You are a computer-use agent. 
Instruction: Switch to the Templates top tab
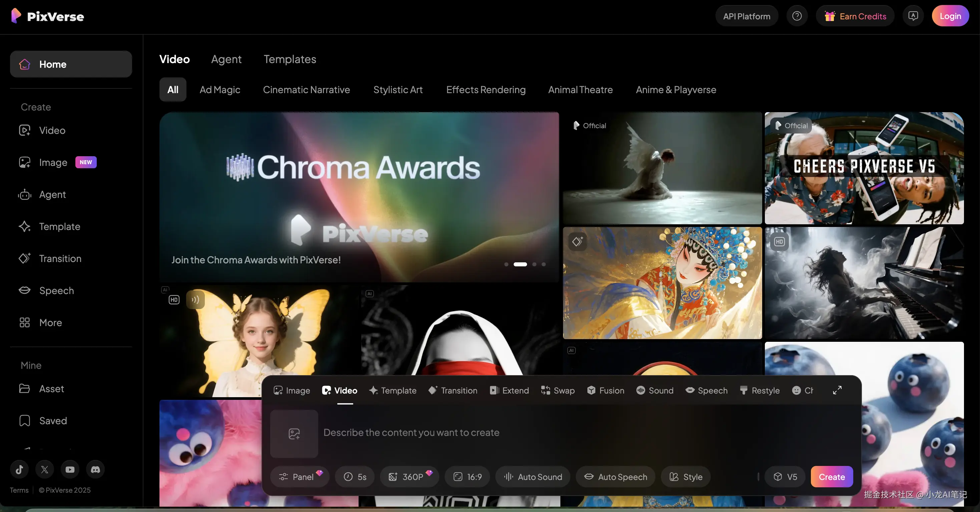(290, 59)
